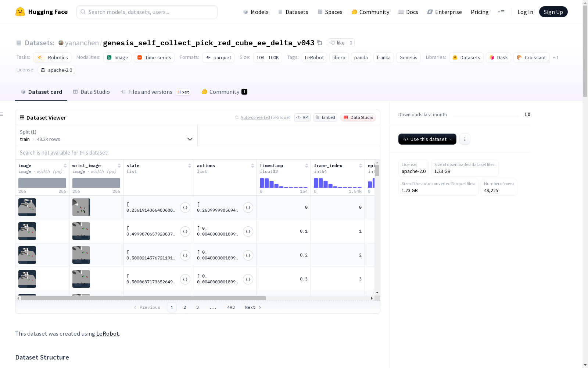Click Log In
Screen dimensions: 588x368
[x=525, y=12]
